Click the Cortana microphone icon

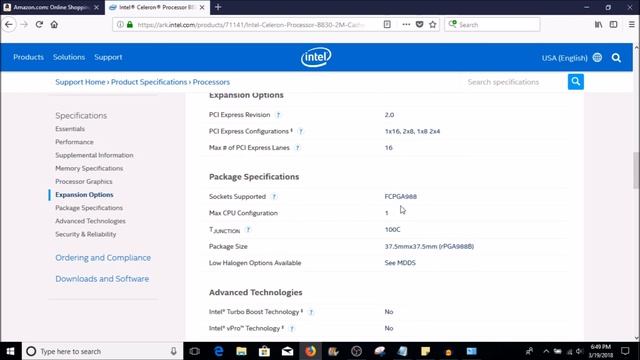coord(173,351)
